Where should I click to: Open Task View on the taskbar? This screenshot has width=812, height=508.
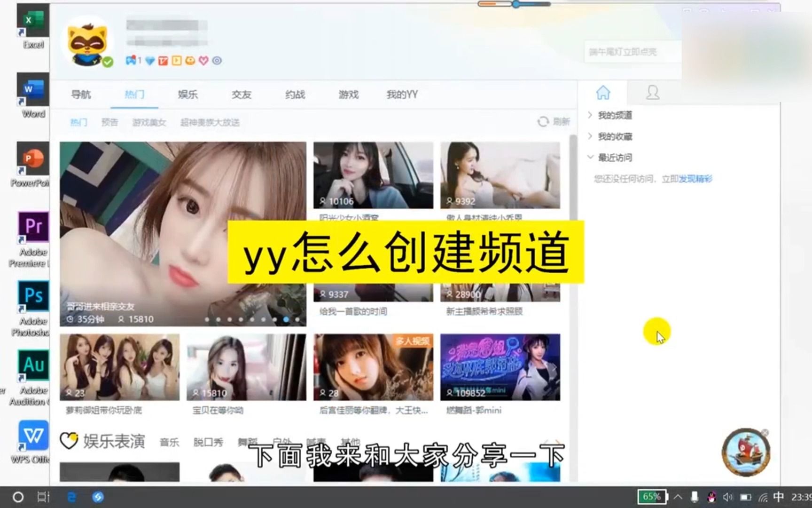pos(43,497)
